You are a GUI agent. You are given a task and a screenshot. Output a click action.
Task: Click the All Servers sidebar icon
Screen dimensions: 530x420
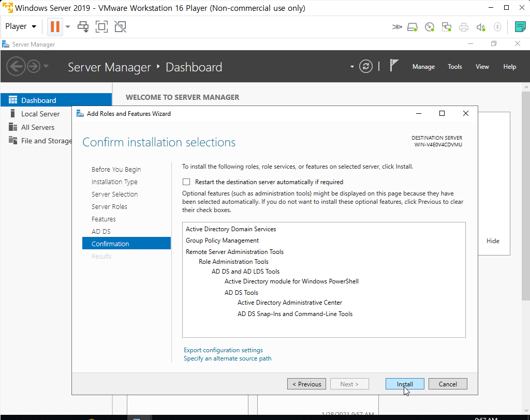(x=13, y=127)
